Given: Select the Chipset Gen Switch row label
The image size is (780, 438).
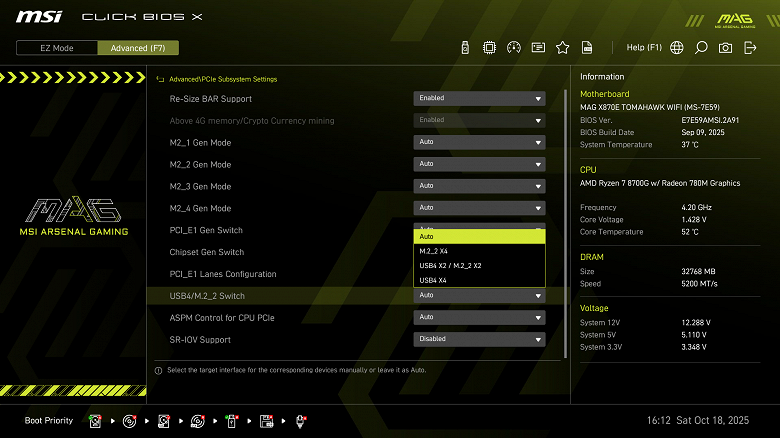Looking at the screenshot, I should [x=206, y=252].
